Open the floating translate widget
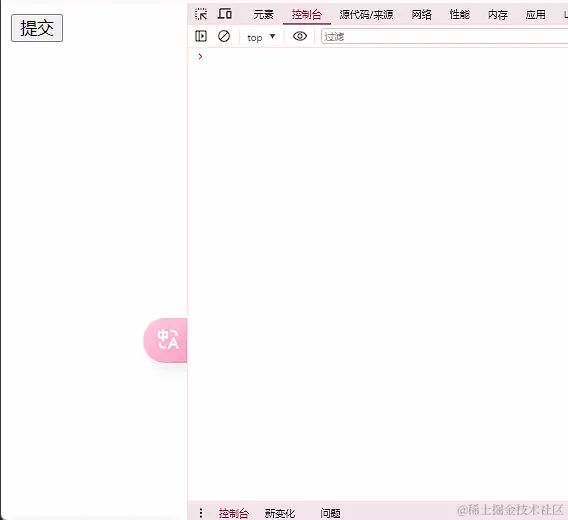Image resolution: width=568 pixels, height=520 pixels. click(x=166, y=340)
